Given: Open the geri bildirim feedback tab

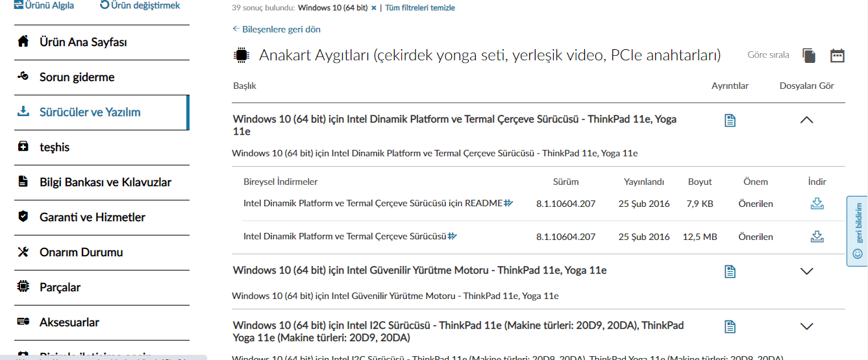Looking at the screenshot, I should pyautogui.click(x=858, y=231).
